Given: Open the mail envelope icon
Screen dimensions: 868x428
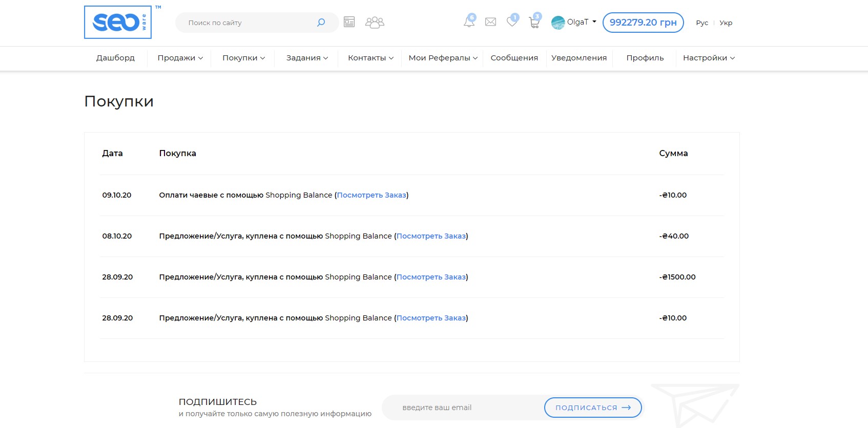Looking at the screenshot, I should (x=490, y=22).
